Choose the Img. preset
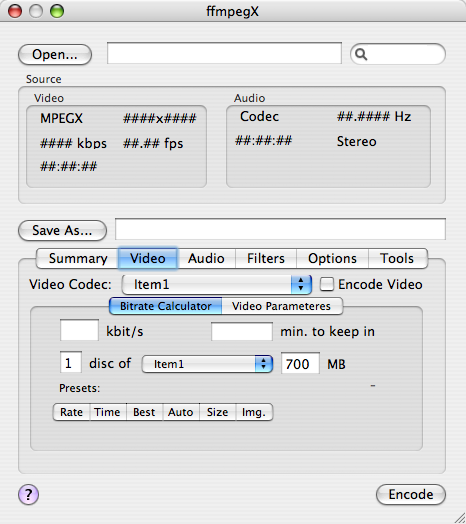 point(254,412)
